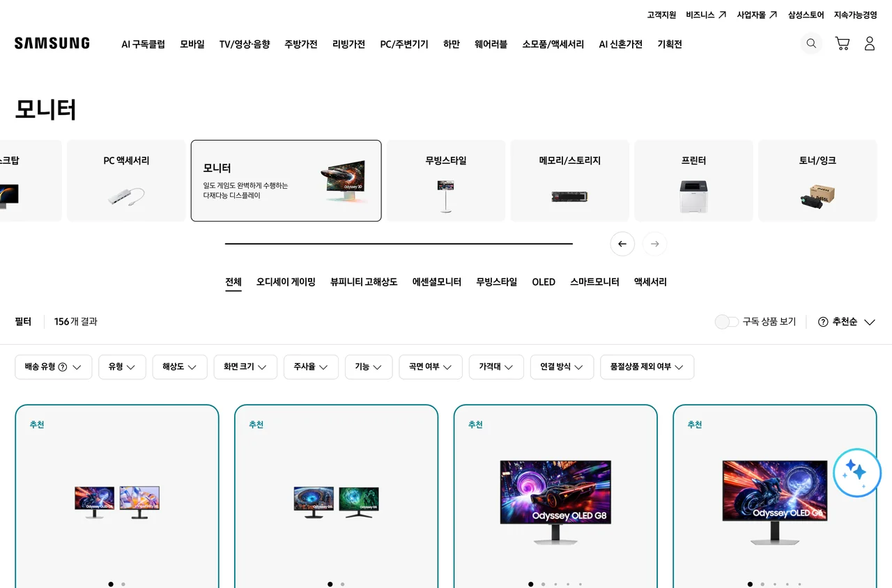The height and width of the screenshot is (588, 892).
Task: Switch to the OLED tab
Action: point(544,282)
